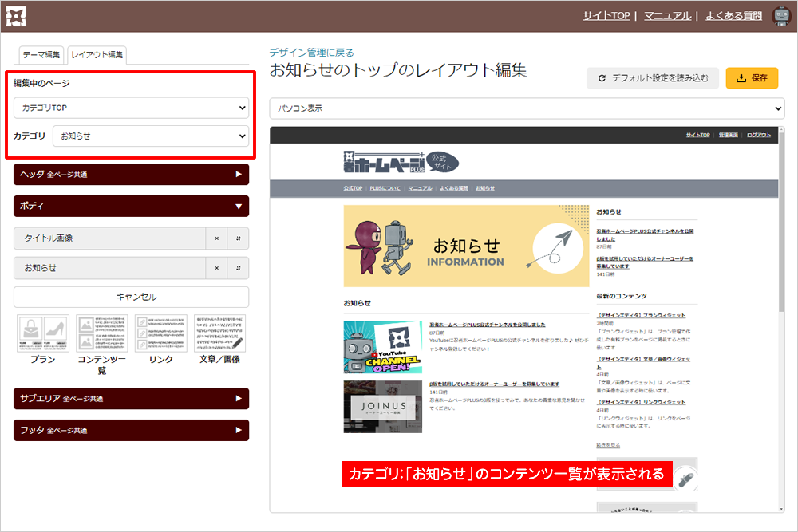Add the 文章／画像 widget
The width and height of the screenshot is (798, 532).
click(219, 333)
